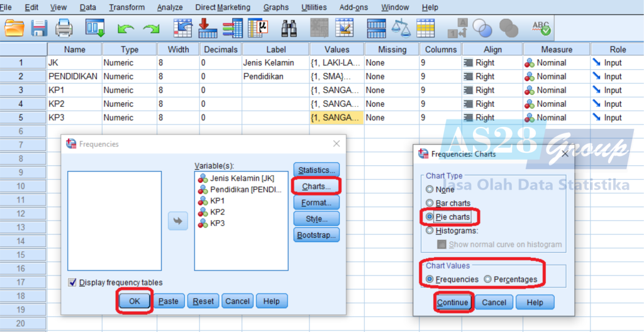Click the Statistics... button
This screenshot has width=644, height=332.
point(316,170)
